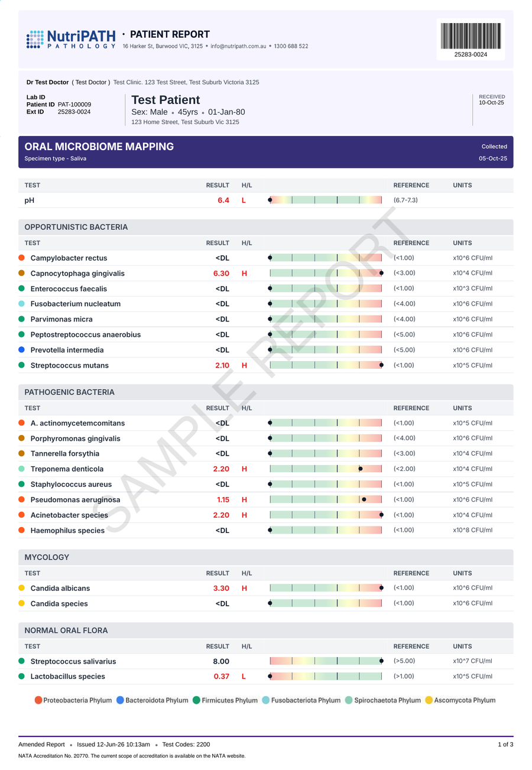Click the Pseudomonas aeruginosa range bar marker
The image size is (532, 770).
[x=364, y=499]
